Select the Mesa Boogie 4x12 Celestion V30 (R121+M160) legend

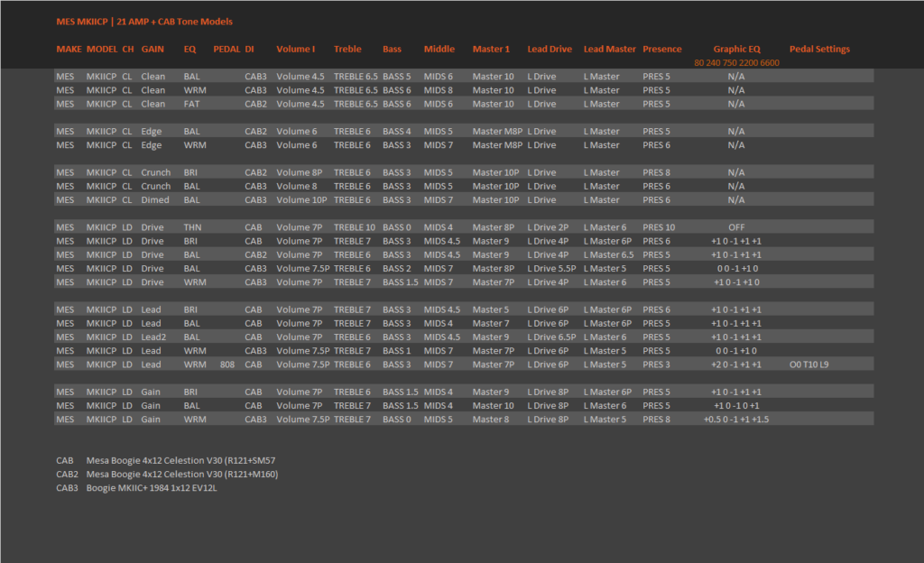pyautogui.click(x=182, y=475)
